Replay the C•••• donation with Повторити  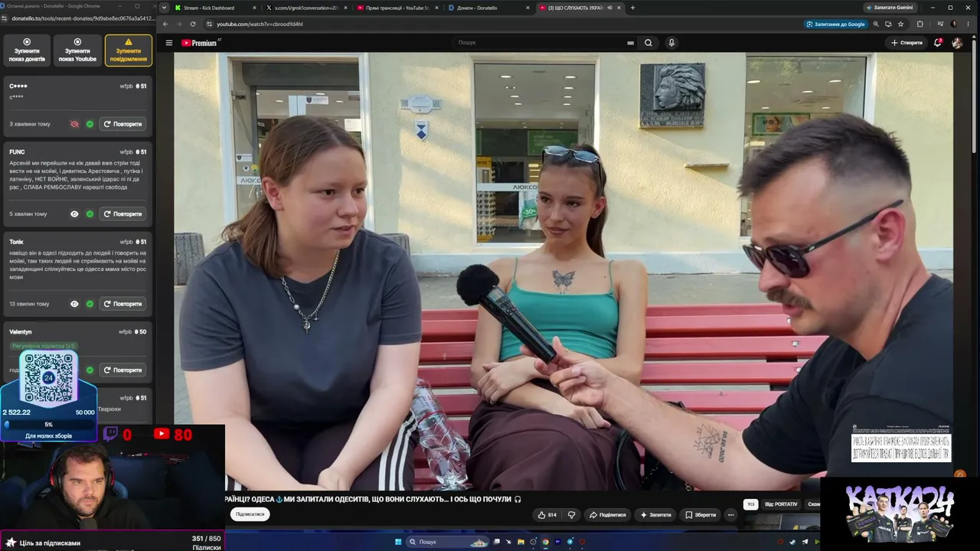pos(122,124)
